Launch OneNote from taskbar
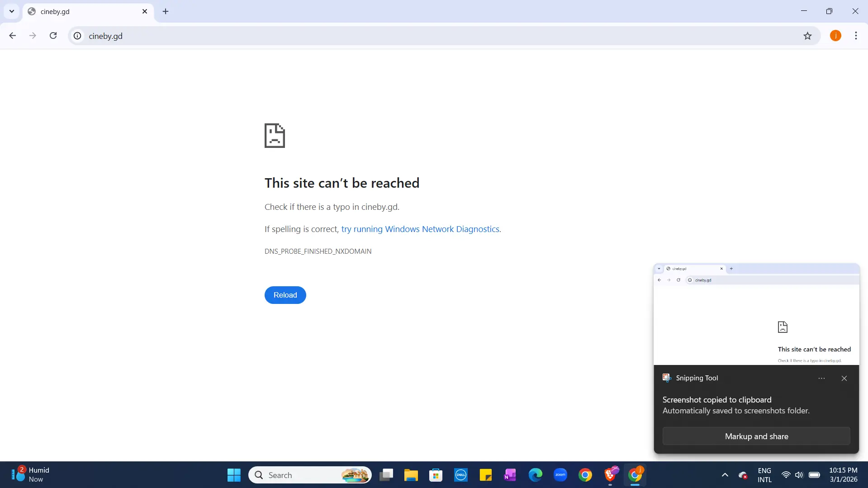The image size is (868, 488). [511, 475]
